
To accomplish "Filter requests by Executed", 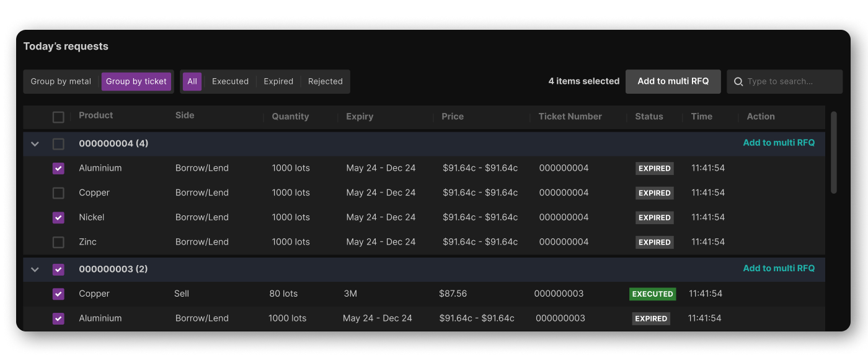I will tap(230, 81).
